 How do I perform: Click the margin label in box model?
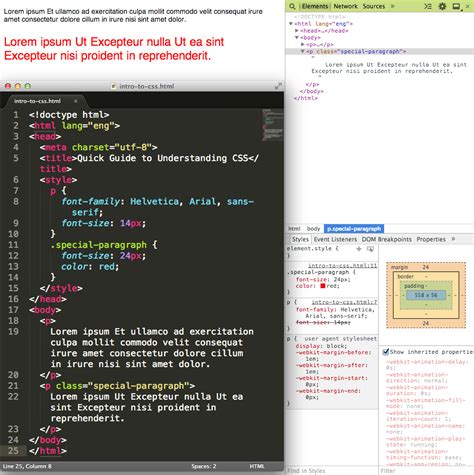(399, 267)
